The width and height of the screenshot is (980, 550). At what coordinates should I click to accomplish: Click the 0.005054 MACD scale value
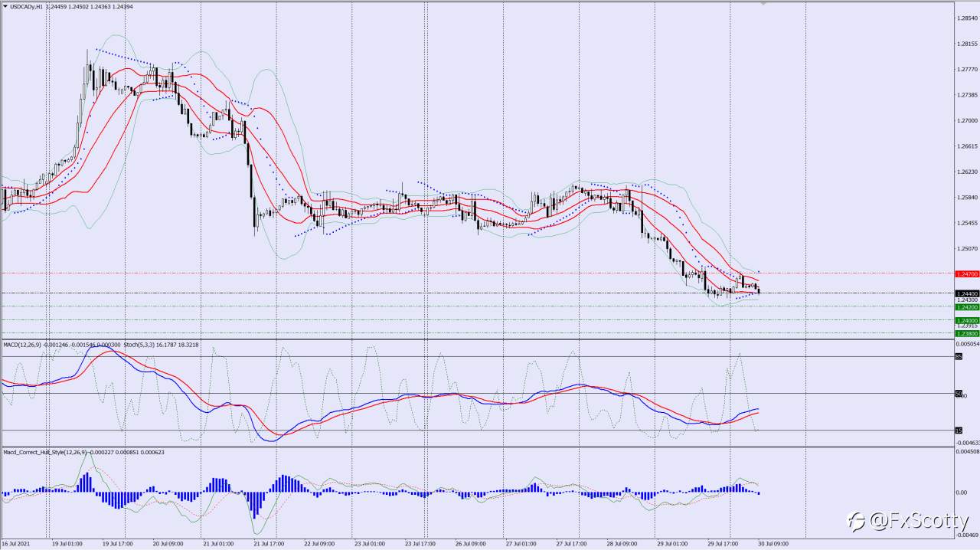(x=968, y=345)
